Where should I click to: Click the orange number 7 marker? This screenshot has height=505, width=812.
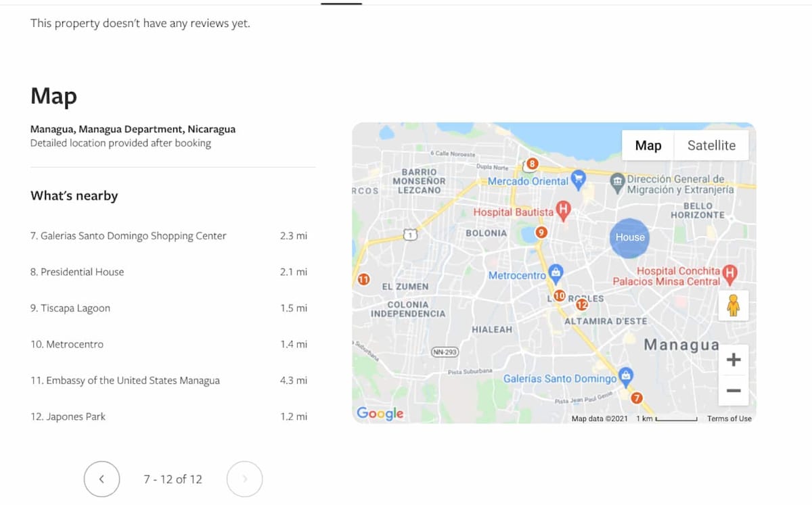[636, 398]
